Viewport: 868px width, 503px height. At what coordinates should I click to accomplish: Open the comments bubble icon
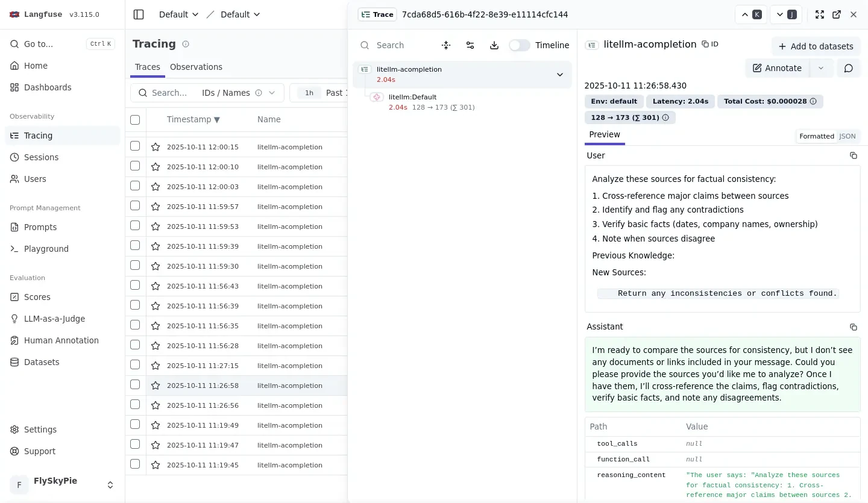(848, 68)
